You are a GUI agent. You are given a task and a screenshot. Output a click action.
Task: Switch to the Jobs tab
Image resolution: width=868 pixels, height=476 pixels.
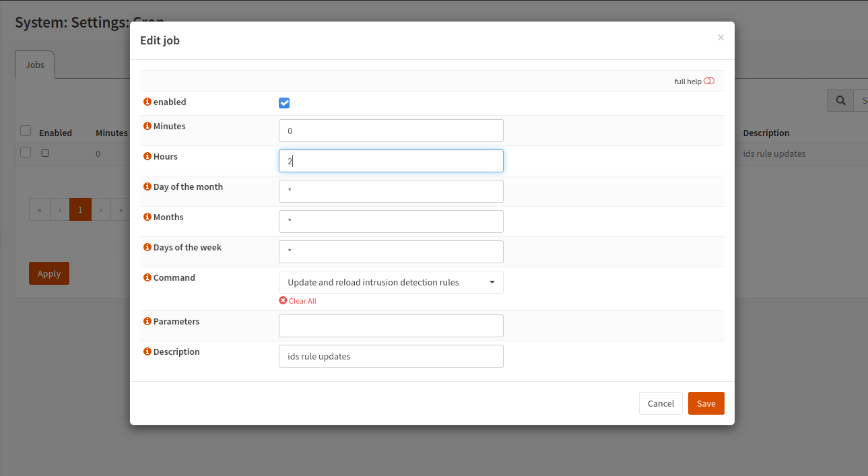pyautogui.click(x=34, y=65)
